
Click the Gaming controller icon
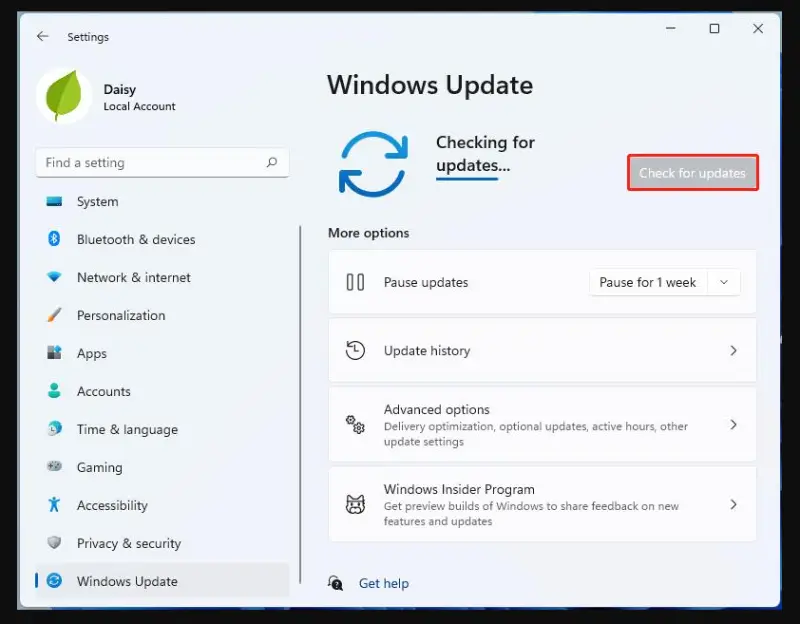coord(54,466)
